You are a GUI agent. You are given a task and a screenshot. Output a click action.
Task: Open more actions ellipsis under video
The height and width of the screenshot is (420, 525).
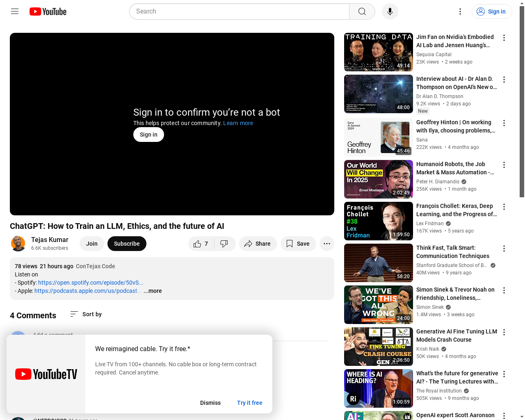point(327,244)
